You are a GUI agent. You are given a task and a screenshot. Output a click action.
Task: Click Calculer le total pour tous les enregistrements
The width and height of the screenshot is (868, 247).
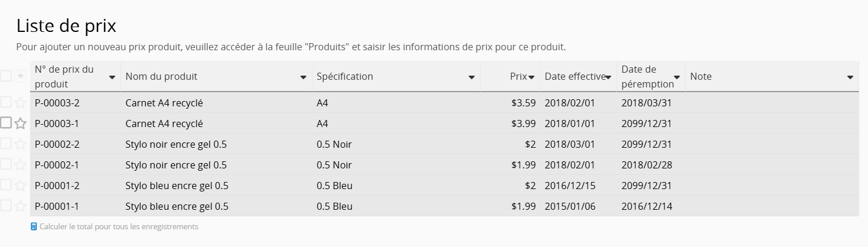(118, 226)
